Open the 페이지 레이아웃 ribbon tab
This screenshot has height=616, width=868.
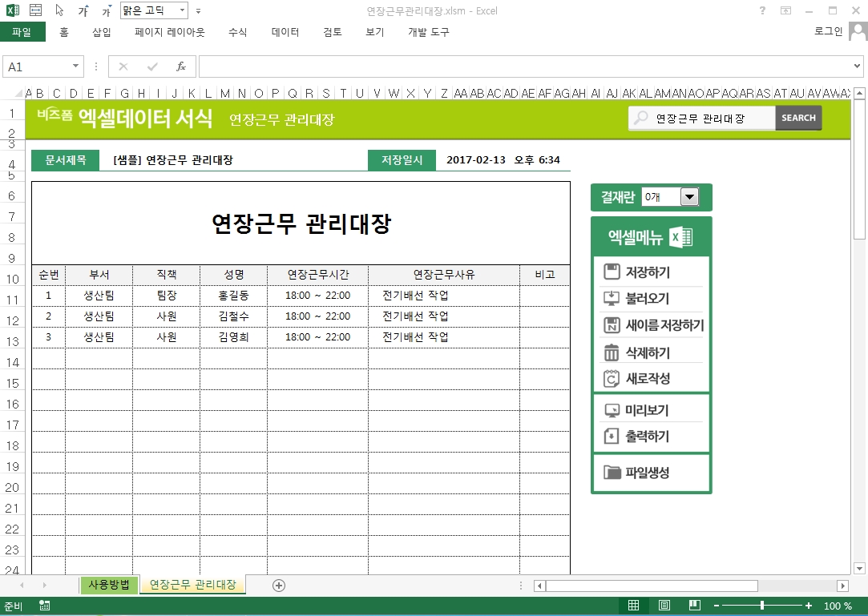pos(169,32)
